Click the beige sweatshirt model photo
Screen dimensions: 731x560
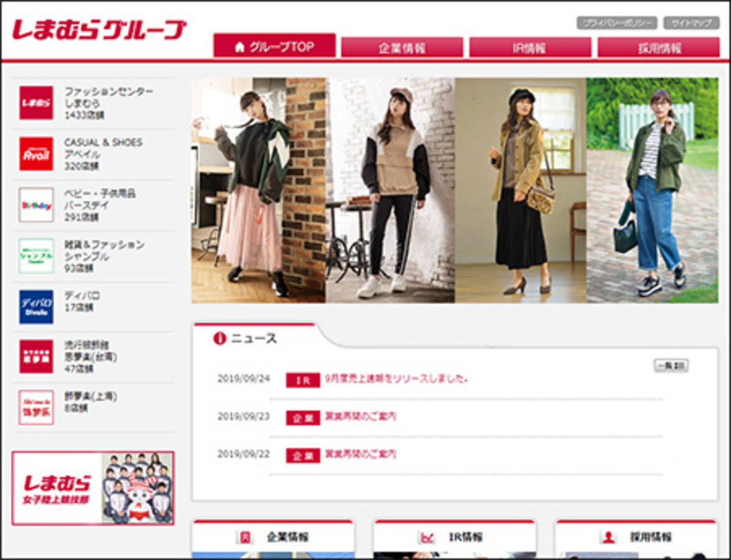(x=390, y=190)
